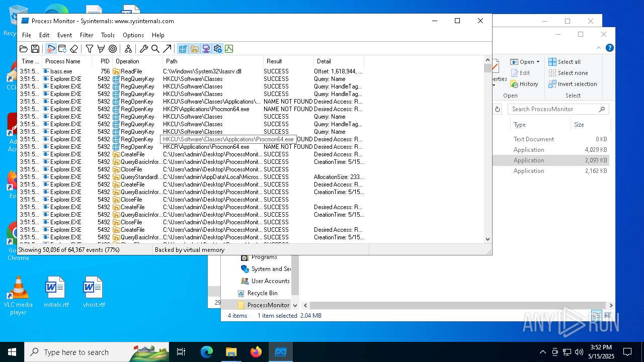Viewport: 644px width, 362px height.
Task: Click Edit in the Explorer ribbon
Action: click(x=520, y=73)
